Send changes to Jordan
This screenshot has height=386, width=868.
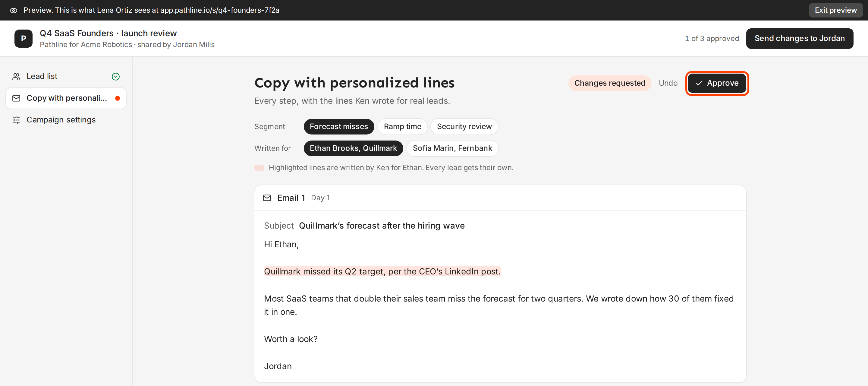pos(799,38)
